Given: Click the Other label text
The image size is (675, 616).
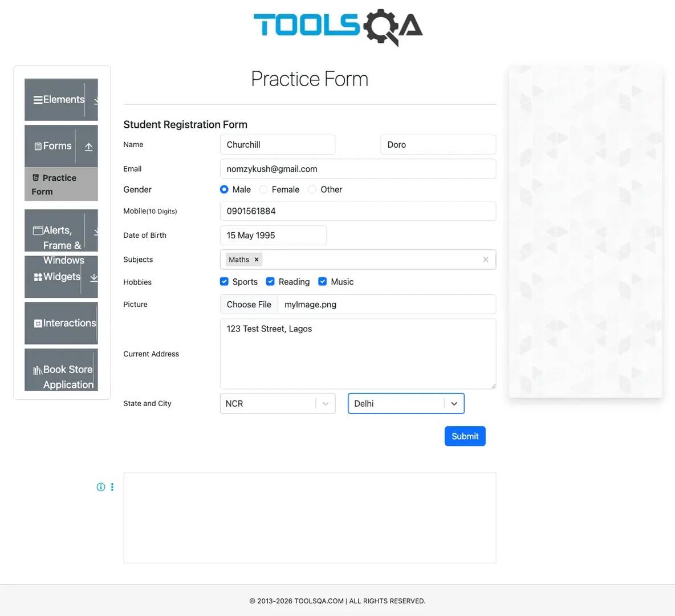Looking at the screenshot, I should pyautogui.click(x=331, y=189).
